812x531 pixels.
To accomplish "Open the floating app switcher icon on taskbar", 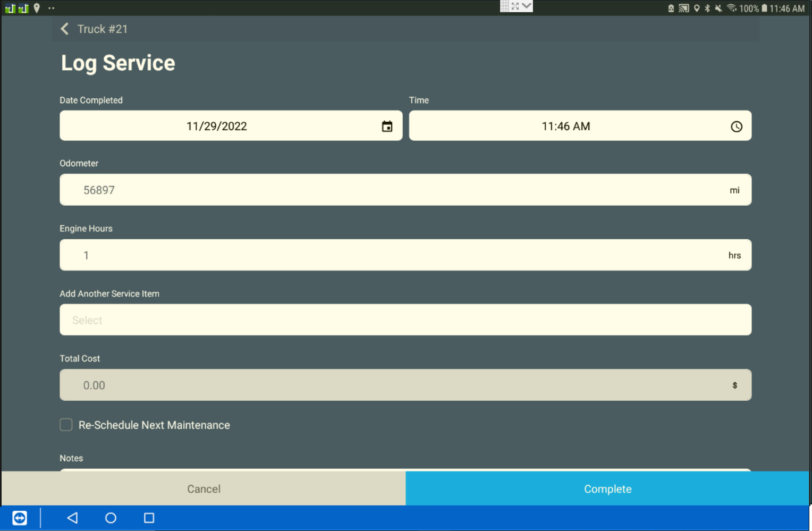I will 19,518.
